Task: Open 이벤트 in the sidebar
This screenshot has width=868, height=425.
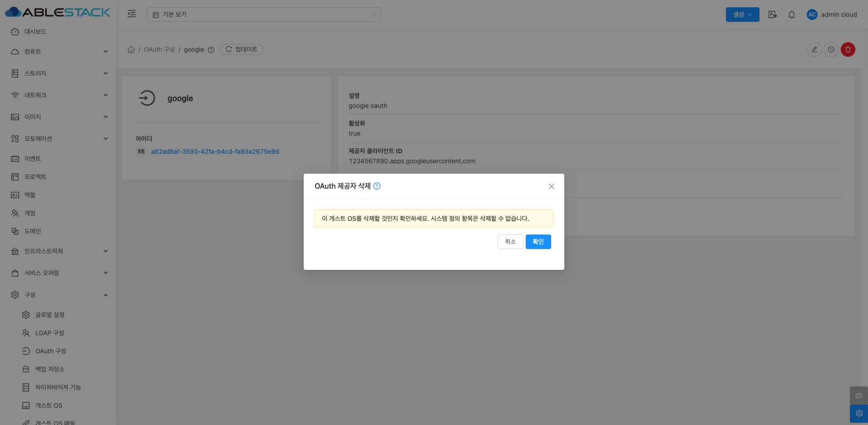Action: (58, 159)
